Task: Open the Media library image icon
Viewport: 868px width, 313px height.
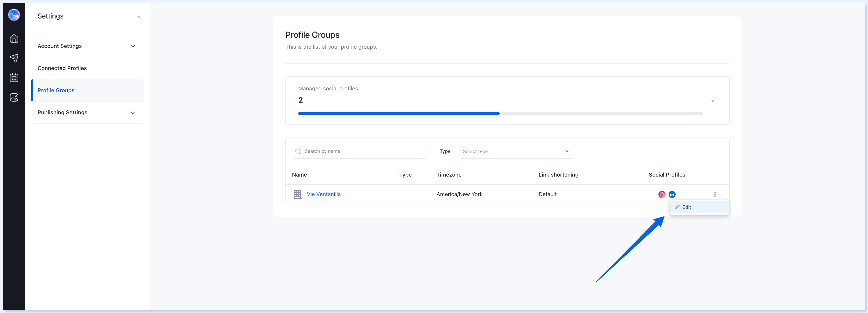Action: click(14, 97)
